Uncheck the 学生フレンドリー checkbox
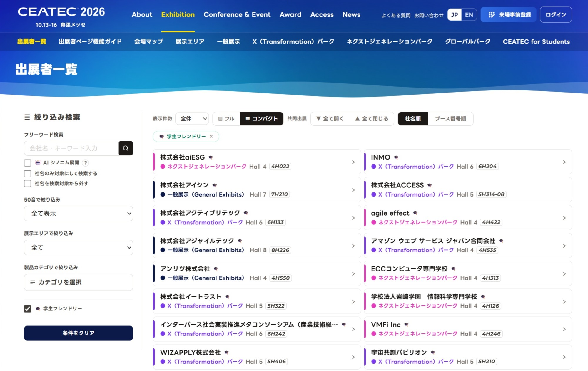 click(x=28, y=309)
